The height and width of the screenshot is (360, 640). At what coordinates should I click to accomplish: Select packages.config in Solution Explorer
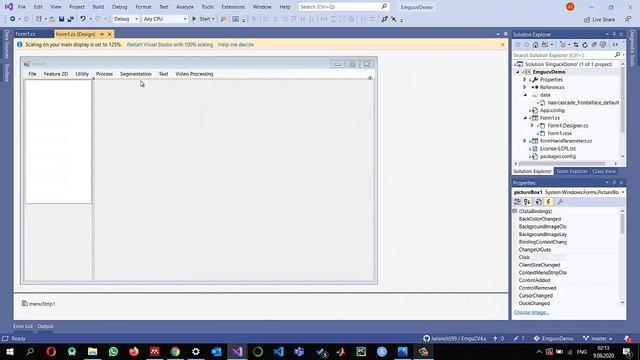click(558, 156)
